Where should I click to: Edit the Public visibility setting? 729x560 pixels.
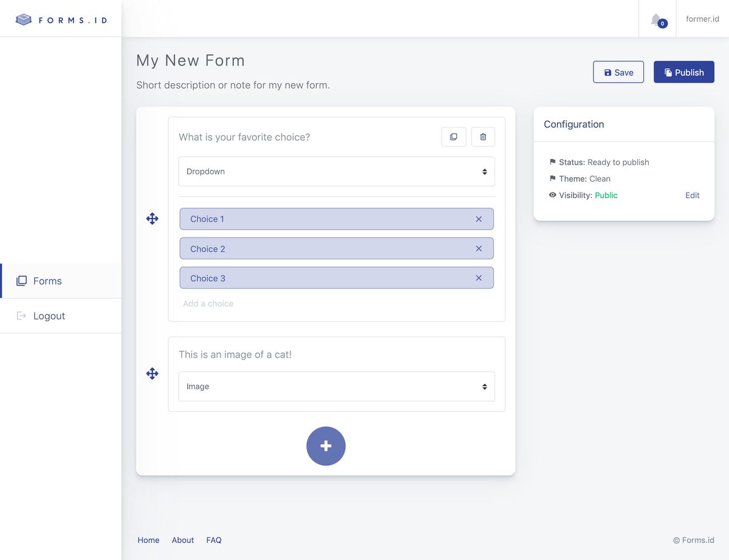[692, 195]
